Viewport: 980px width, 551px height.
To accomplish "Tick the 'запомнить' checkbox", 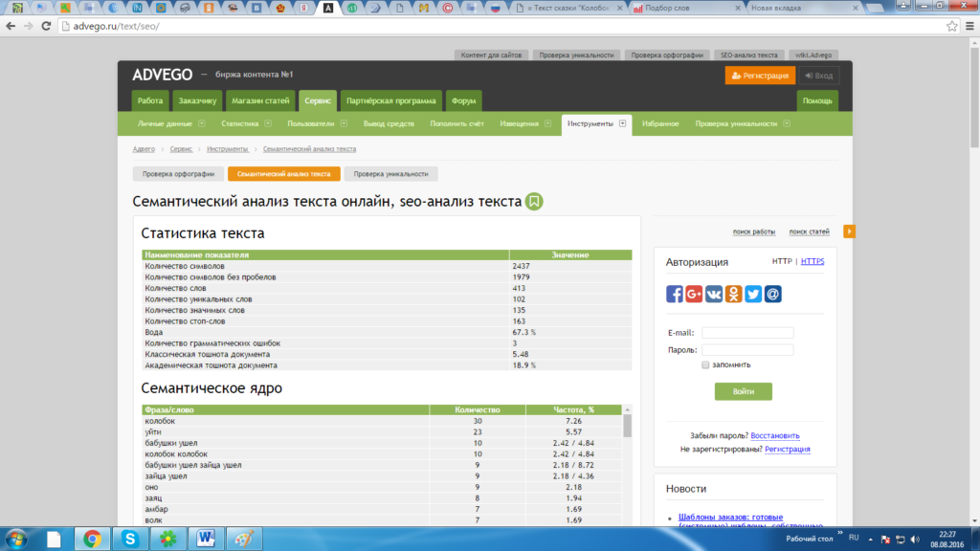I will point(705,364).
